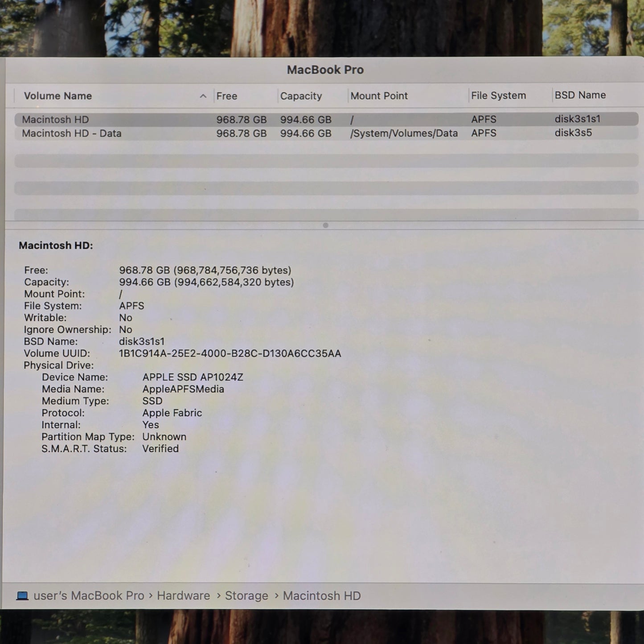Click the laptop icon in the path bar
Screen dimensions: 644x644
pos(22,596)
